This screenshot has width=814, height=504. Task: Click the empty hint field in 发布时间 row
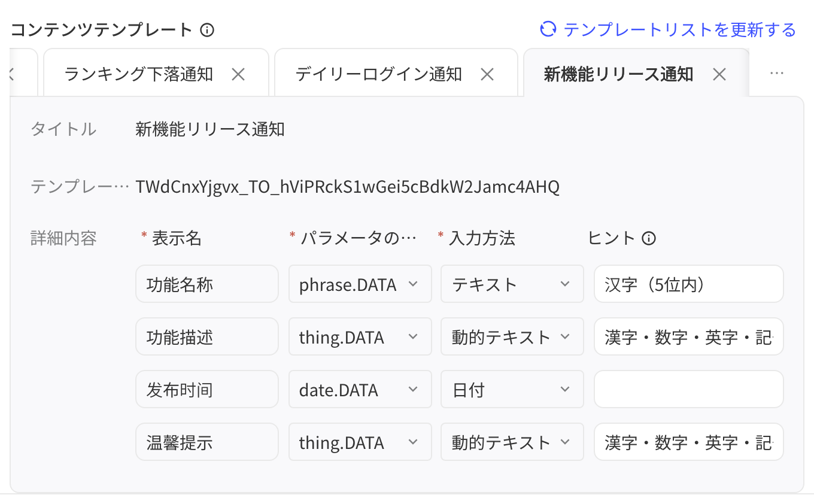(x=689, y=390)
